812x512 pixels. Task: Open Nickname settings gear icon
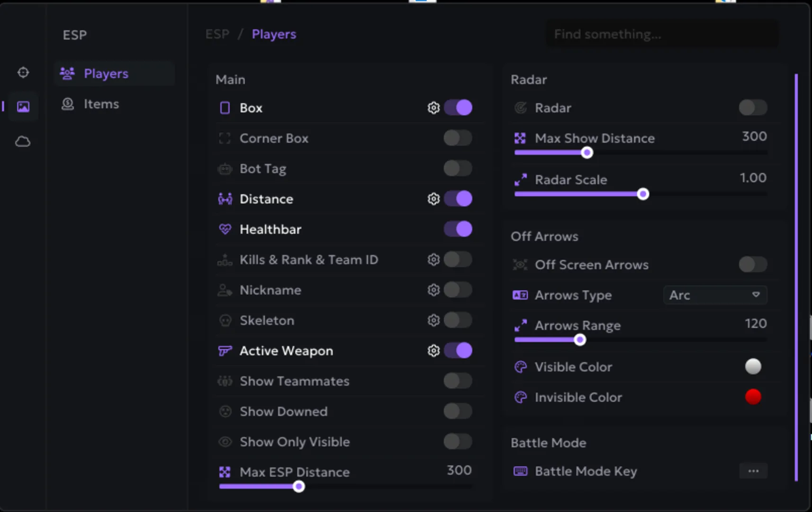(433, 290)
